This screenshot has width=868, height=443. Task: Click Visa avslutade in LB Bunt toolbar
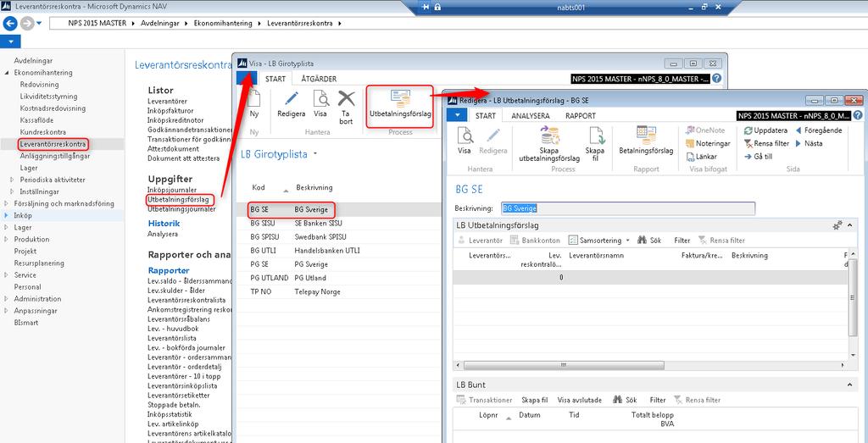coord(580,400)
